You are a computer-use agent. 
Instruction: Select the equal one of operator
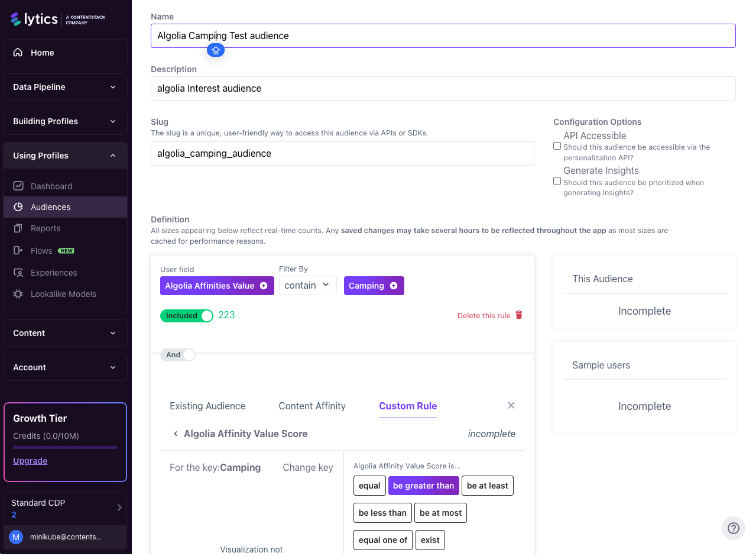point(383,540)
